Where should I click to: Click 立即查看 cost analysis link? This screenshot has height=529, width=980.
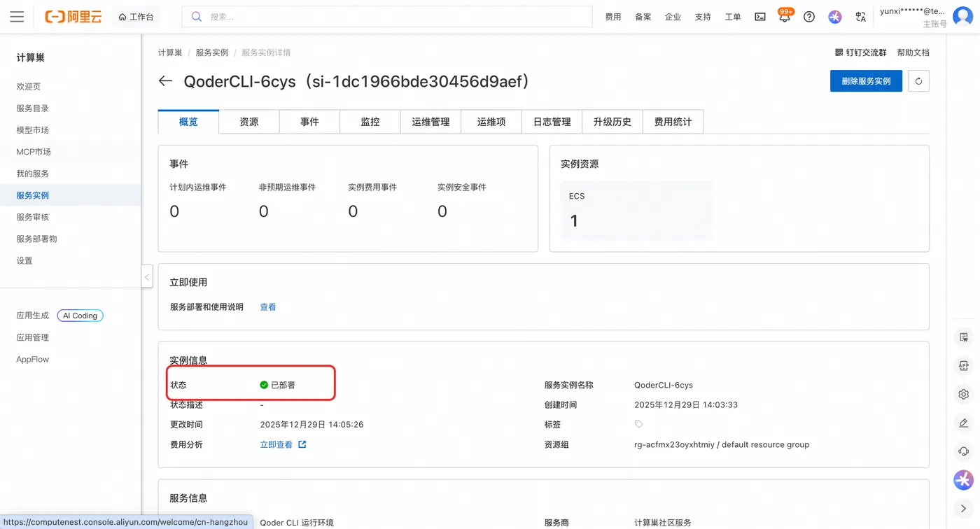[x=276, y=444]
